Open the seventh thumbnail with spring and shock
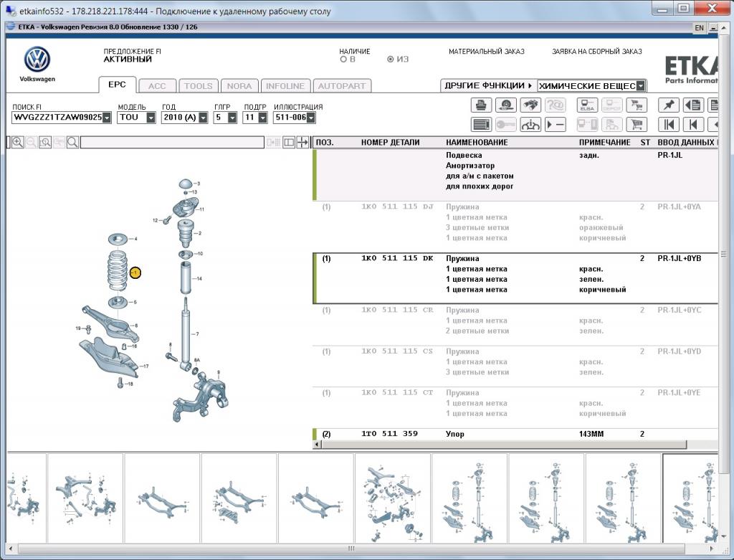The height and width of the screenshot is (560, 734). click(470, 498)
